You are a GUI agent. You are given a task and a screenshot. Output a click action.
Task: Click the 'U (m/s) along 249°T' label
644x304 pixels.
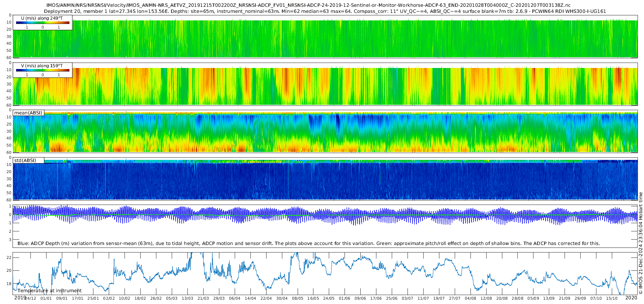[42, 18]
